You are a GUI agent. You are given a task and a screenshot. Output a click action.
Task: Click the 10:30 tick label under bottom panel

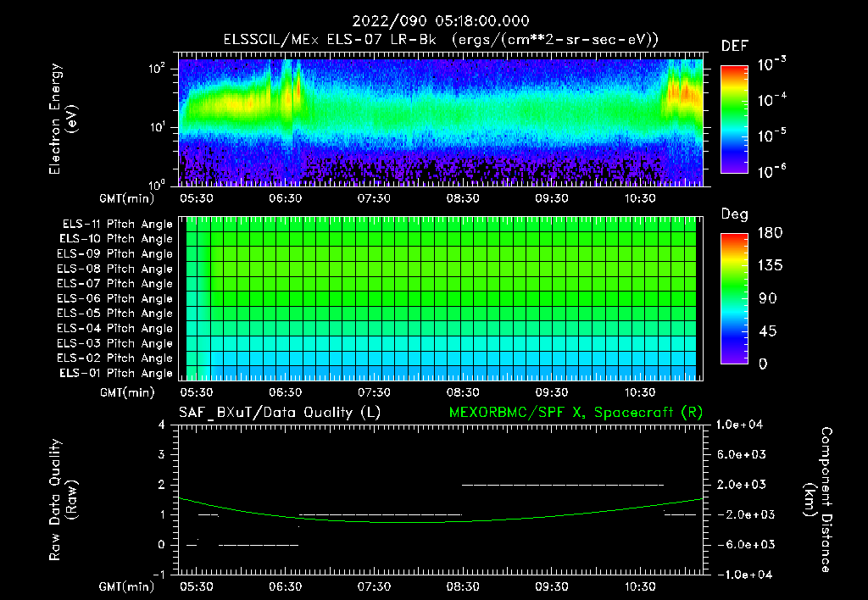coord(640,586)
